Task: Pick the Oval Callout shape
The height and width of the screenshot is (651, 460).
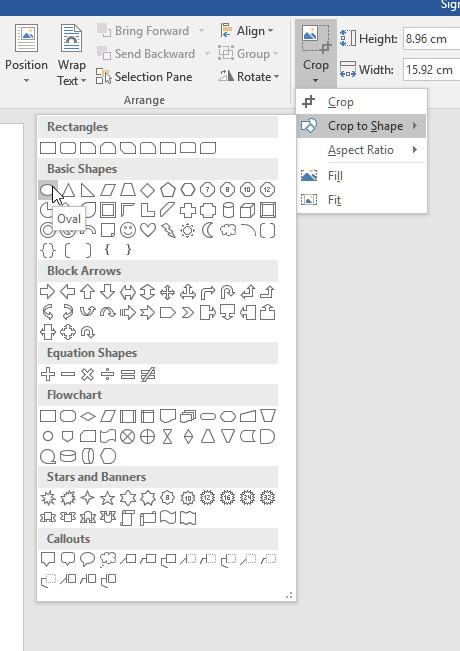Action: click(87, 559)
